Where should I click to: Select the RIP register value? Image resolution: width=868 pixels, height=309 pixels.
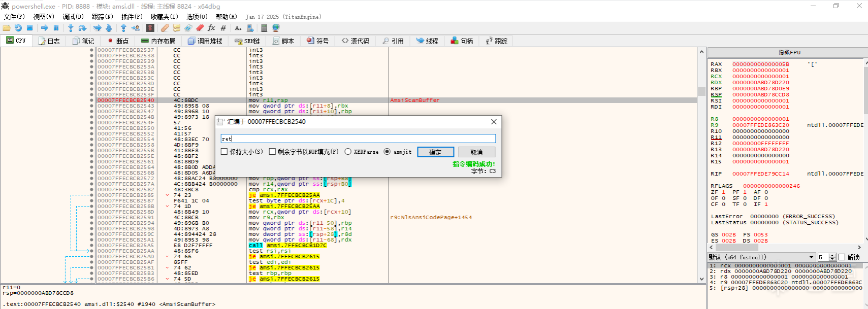tap(760, 174)
